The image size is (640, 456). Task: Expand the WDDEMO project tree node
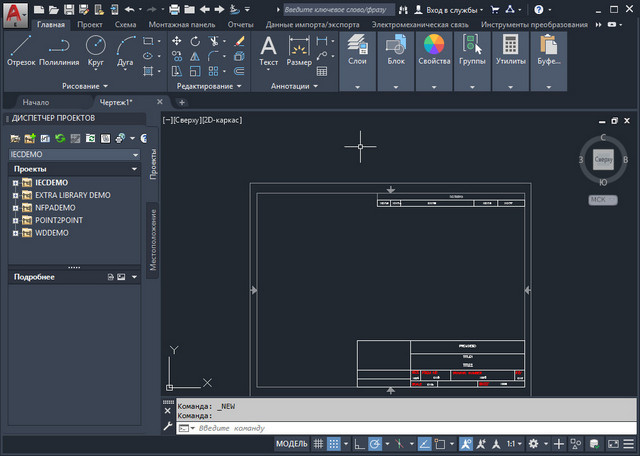pyautogui.click(x=15, y=231)
